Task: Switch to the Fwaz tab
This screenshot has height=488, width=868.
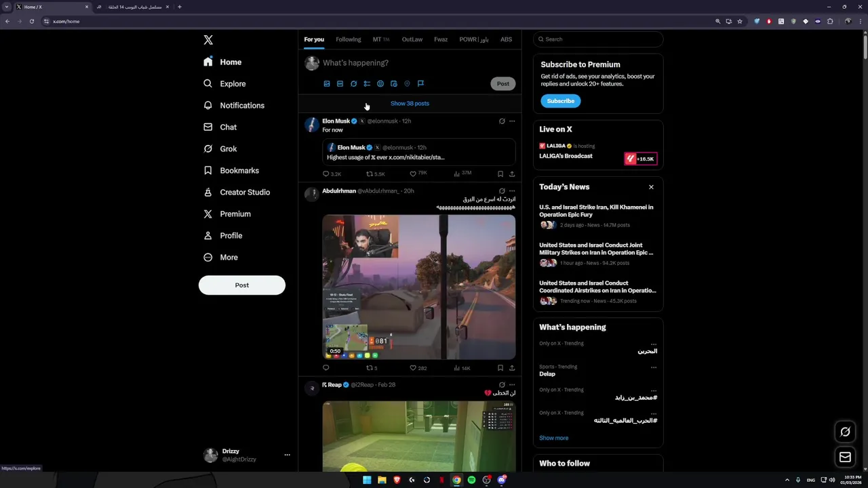Action: (x=441, y=39)
